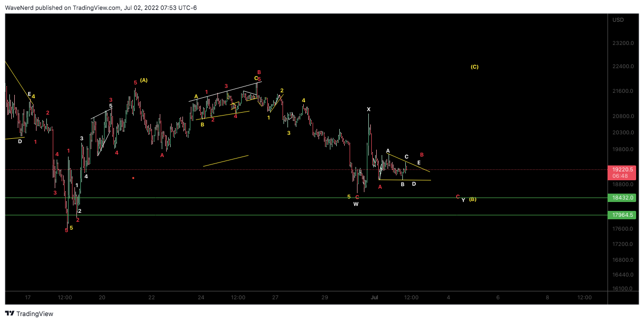
Task: Click the 16440.0 price axis label
Action: point(622,275)
